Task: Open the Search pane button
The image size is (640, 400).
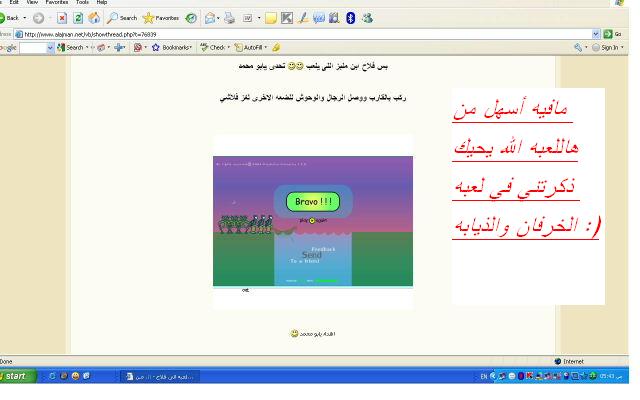Action: point(121,18)
